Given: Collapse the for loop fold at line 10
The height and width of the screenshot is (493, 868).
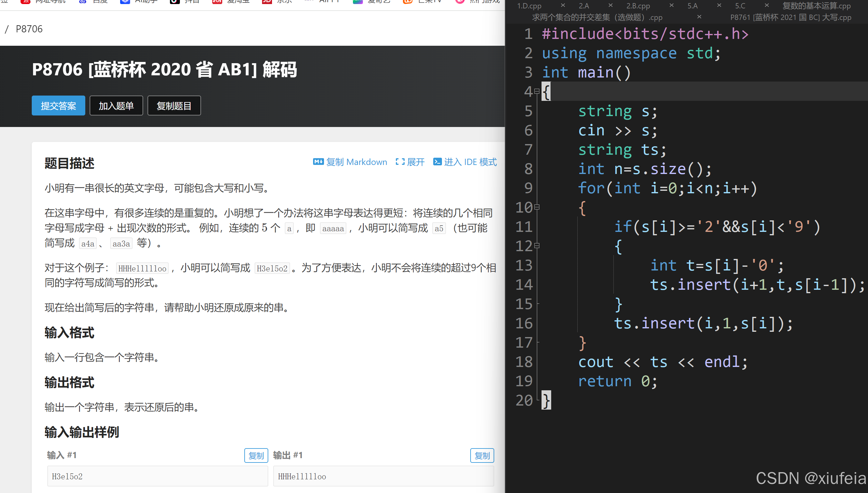Looking at the screenshot, I should pyautogui.click(x=537, y=207).
